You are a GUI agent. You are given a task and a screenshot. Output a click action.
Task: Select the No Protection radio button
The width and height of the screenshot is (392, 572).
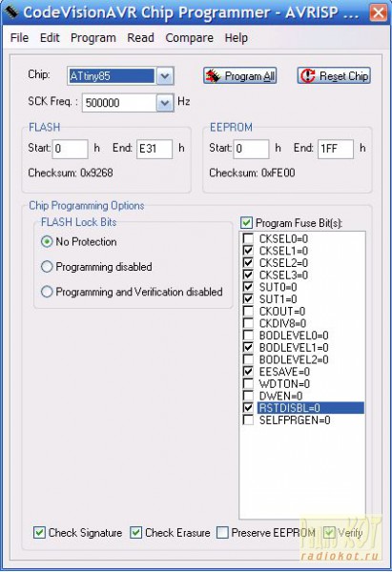coord(47,241)
